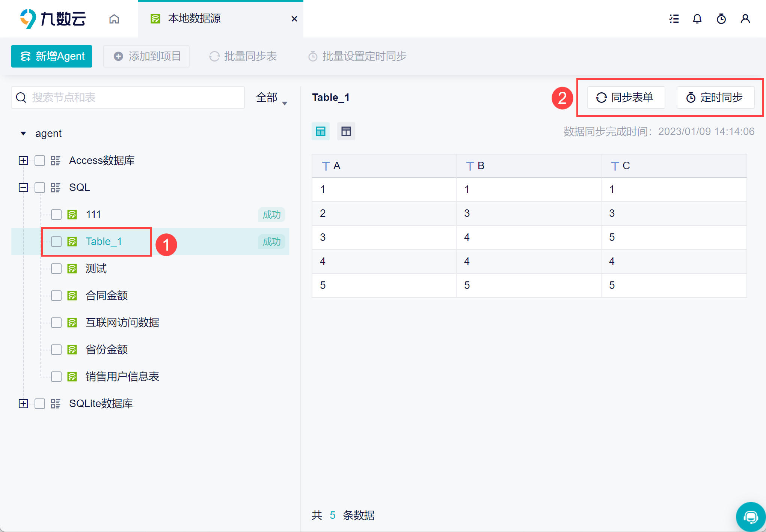Click the 数据同步完成时间 timestamp
The height and width of the screenshot is (532, 766).
coord(659,132)
